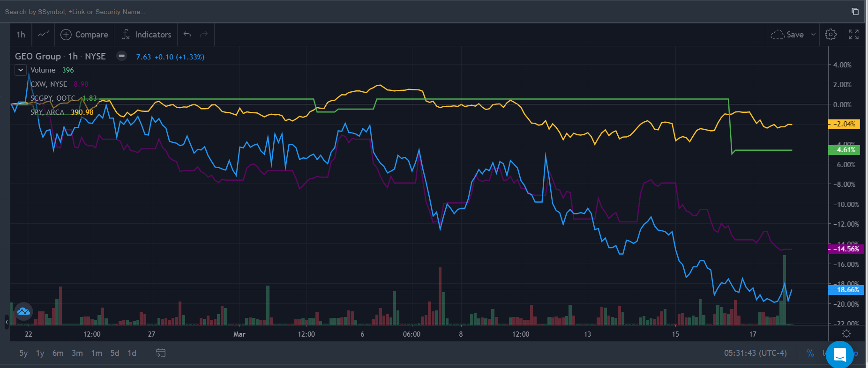Click the 13 date marker on time axis
This screenshot has height=368, width=868.
pos(587,334)
